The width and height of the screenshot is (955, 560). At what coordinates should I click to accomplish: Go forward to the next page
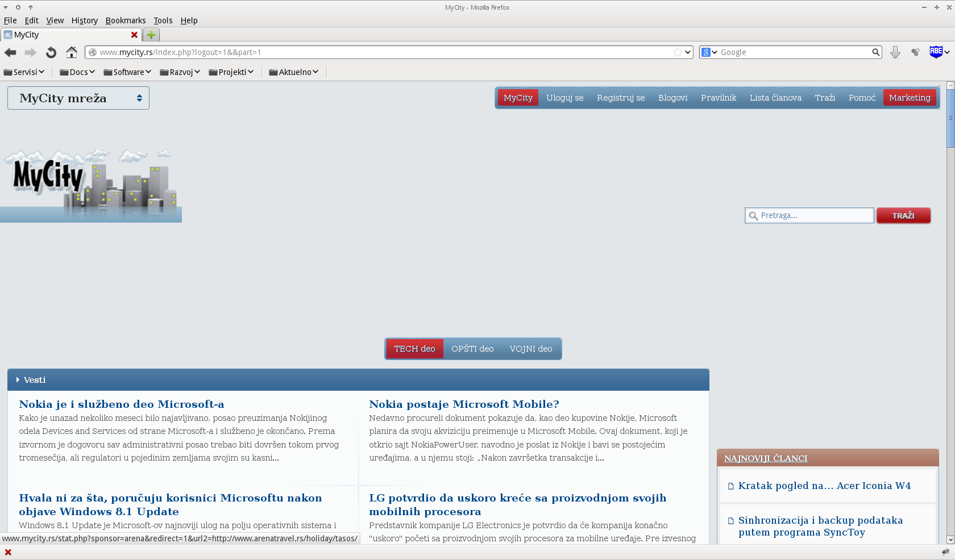pyautogui.click(x=30, y=52)
